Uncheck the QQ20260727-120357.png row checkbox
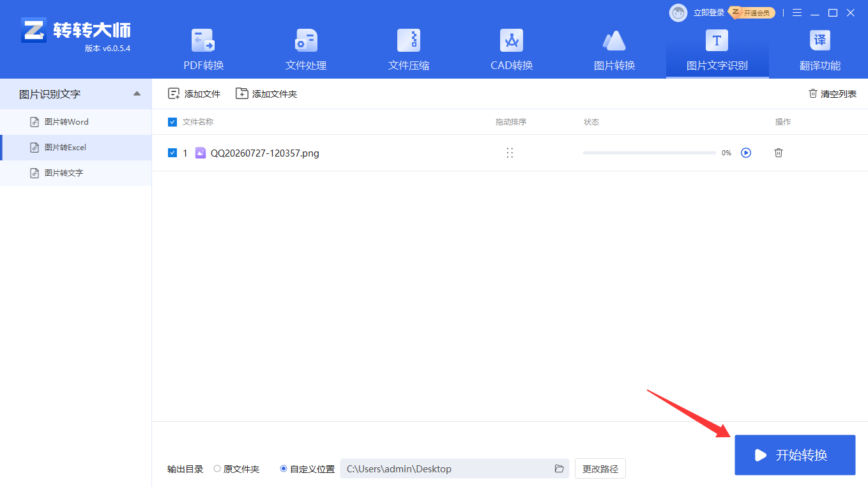Viewport: 868px width, 487px height. pos(172,153)
